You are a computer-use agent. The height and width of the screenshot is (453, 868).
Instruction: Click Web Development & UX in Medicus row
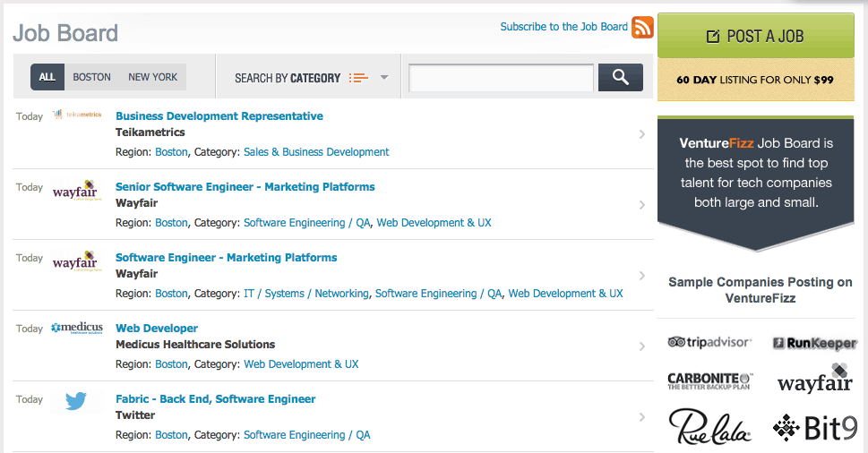point(301,364)
